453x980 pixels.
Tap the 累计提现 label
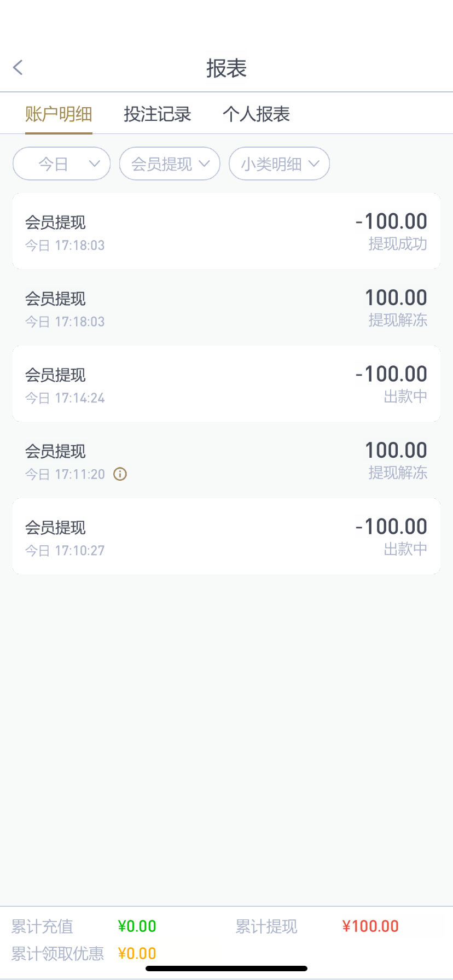(266, 926)
